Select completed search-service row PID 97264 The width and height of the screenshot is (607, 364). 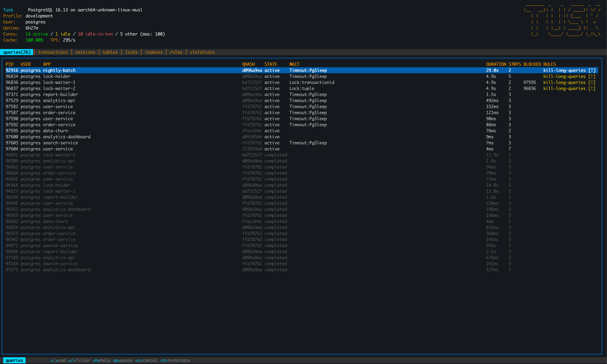pyautogui.click(x=302, y=264)
